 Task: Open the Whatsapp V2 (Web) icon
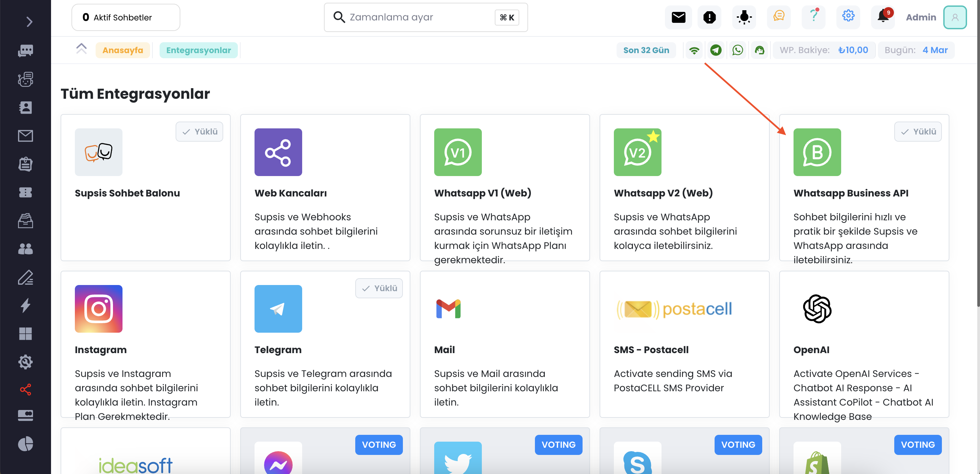(637, 152)
